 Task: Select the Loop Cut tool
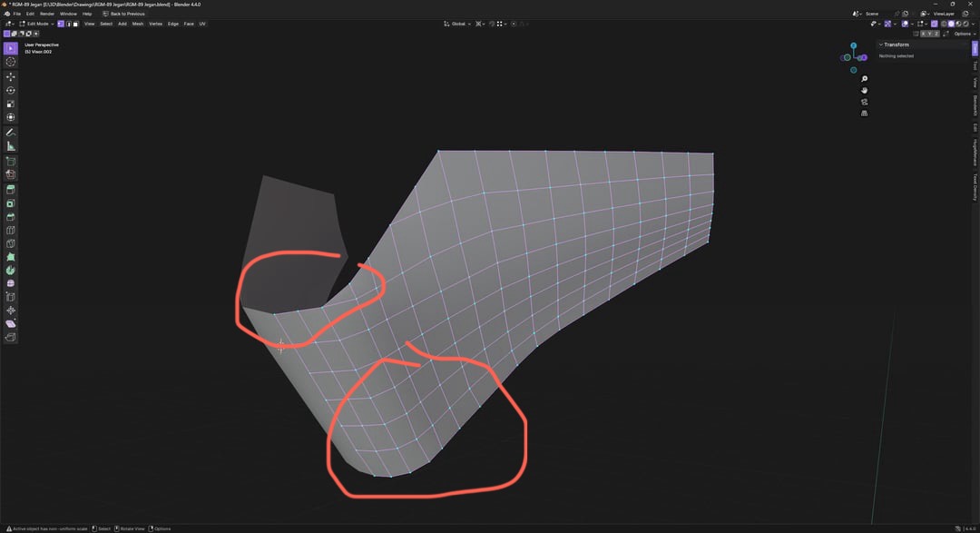click(x=11, y=231)
